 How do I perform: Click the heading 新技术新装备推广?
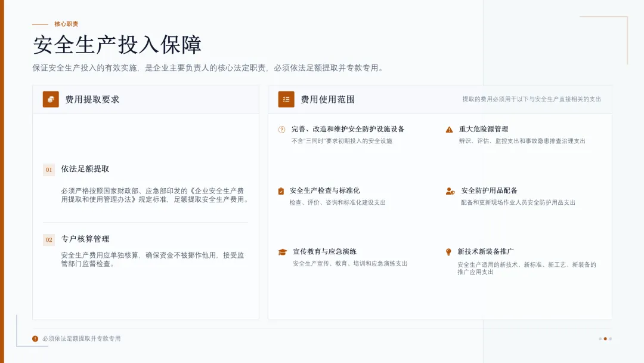tap(485, 251)
